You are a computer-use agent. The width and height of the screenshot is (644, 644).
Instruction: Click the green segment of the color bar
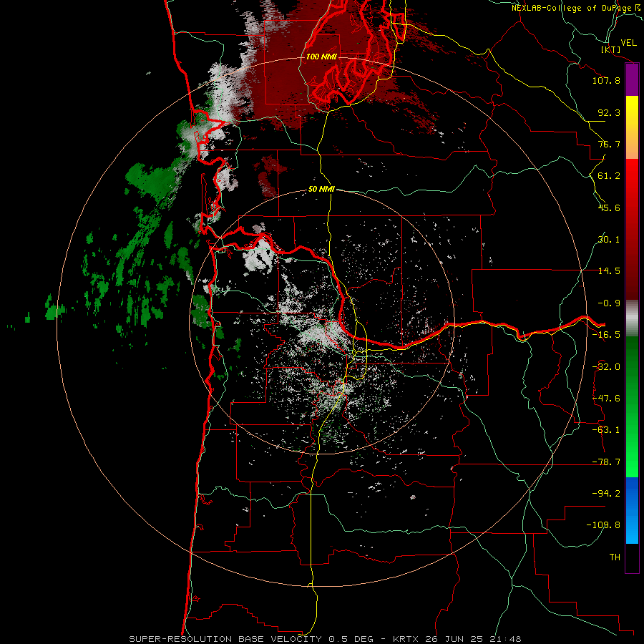click(x=632, y=406)
